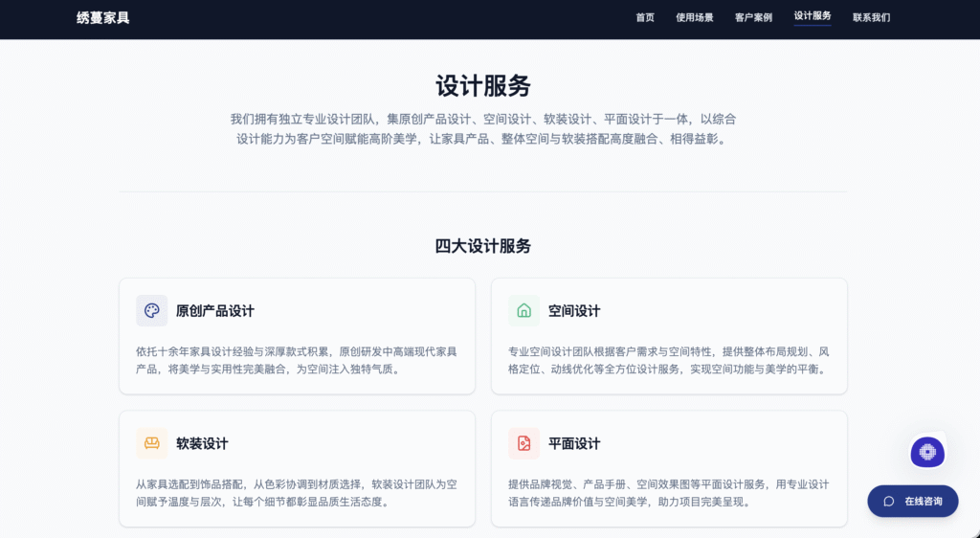Open the round purple floating assistant icon
Screen dimensions: 980x538
pyautogui.click(x=926, y=452)
